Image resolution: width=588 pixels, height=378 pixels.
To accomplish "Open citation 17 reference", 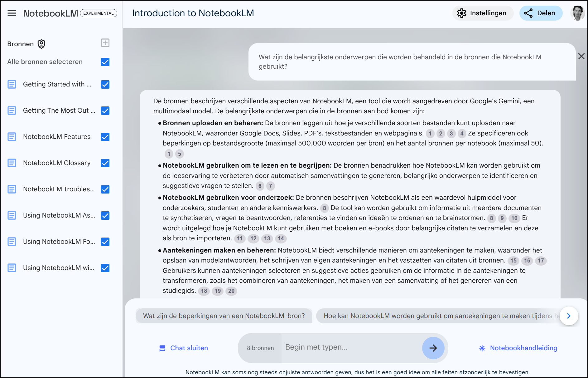I will (541, 261).
